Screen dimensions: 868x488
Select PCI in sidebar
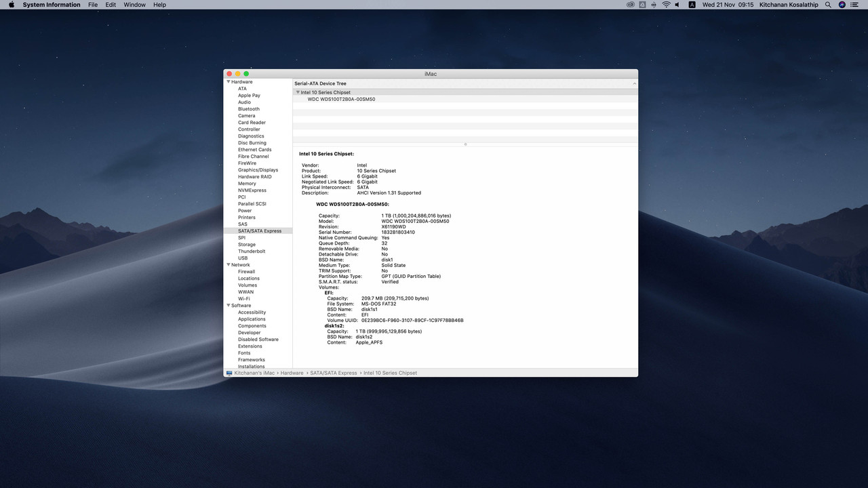242,197
